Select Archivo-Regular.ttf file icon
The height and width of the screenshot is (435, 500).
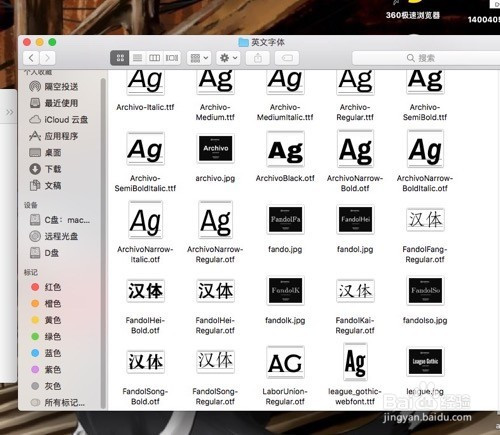click(x=355, y=82)
